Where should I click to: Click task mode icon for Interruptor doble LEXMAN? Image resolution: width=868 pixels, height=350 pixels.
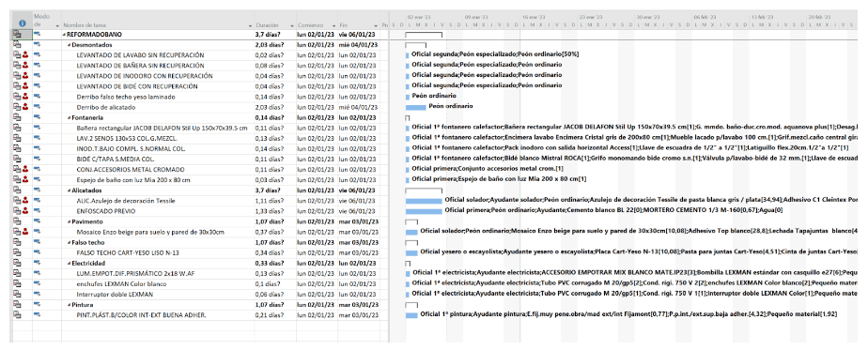(38, 294)
